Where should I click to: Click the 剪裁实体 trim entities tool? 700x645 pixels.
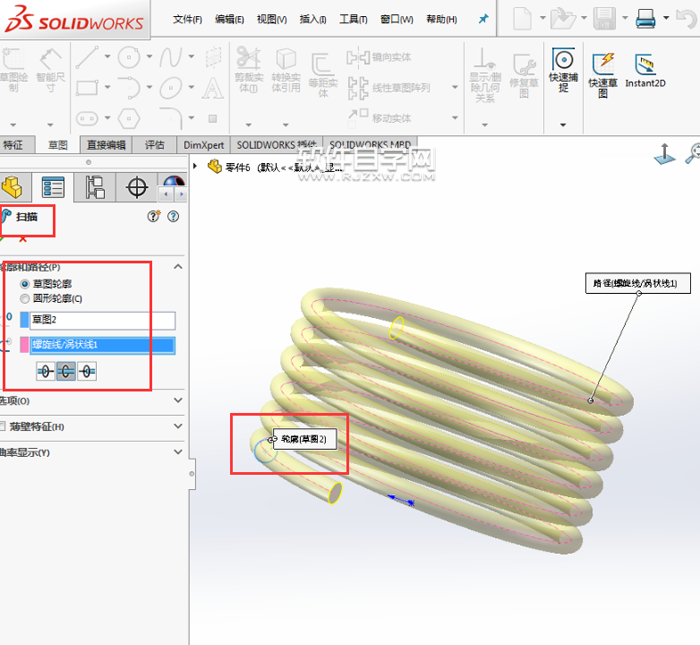(249, 70)
